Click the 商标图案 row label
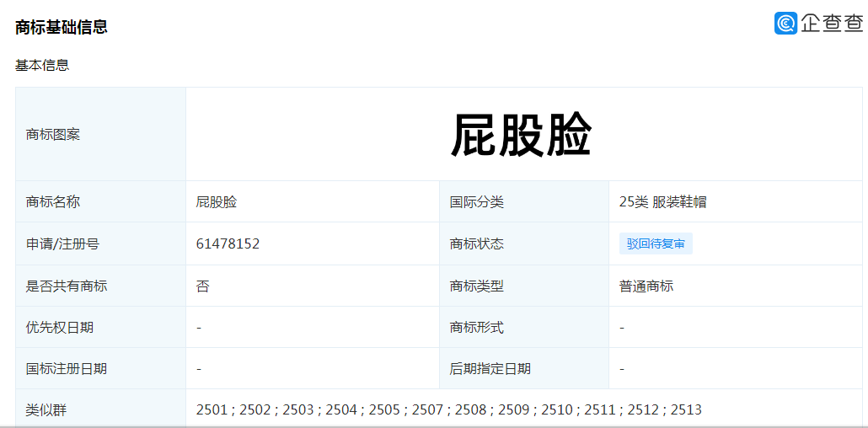This screenshot has width=868, height=428. 53,135
